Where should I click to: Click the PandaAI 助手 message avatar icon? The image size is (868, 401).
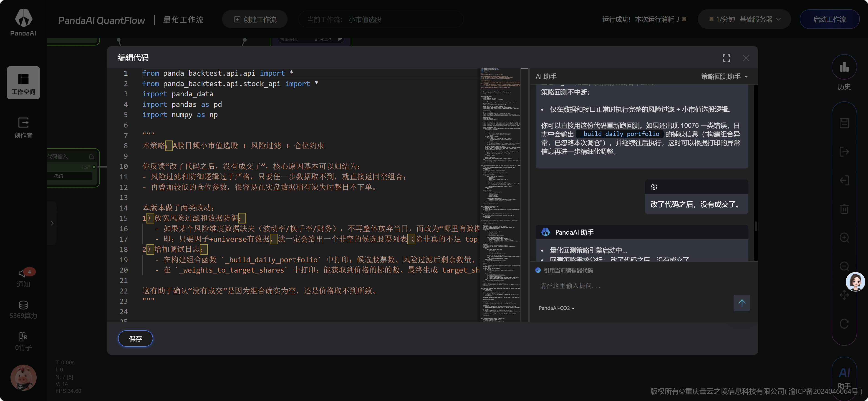pyautogui.click(x=545, y=232)
